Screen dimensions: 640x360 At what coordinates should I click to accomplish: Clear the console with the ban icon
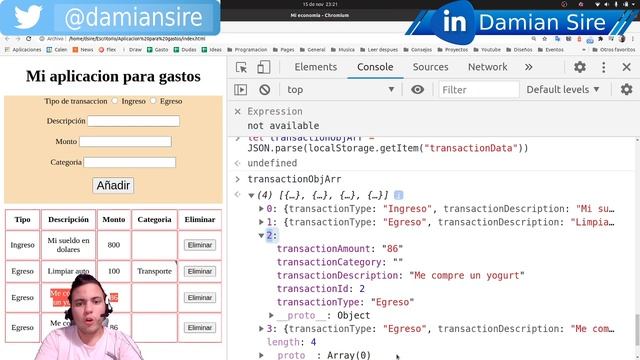(x=264, y=89)
